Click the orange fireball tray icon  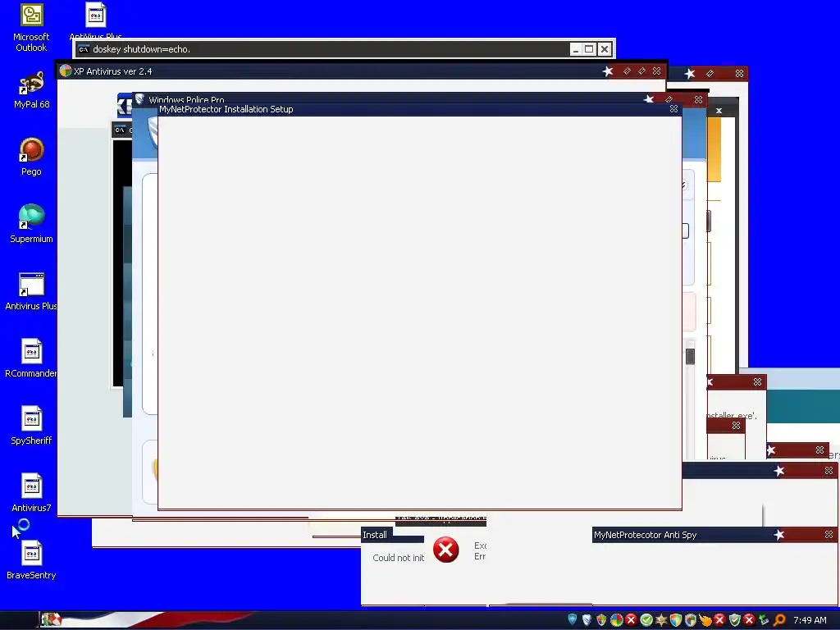(705, 620)
